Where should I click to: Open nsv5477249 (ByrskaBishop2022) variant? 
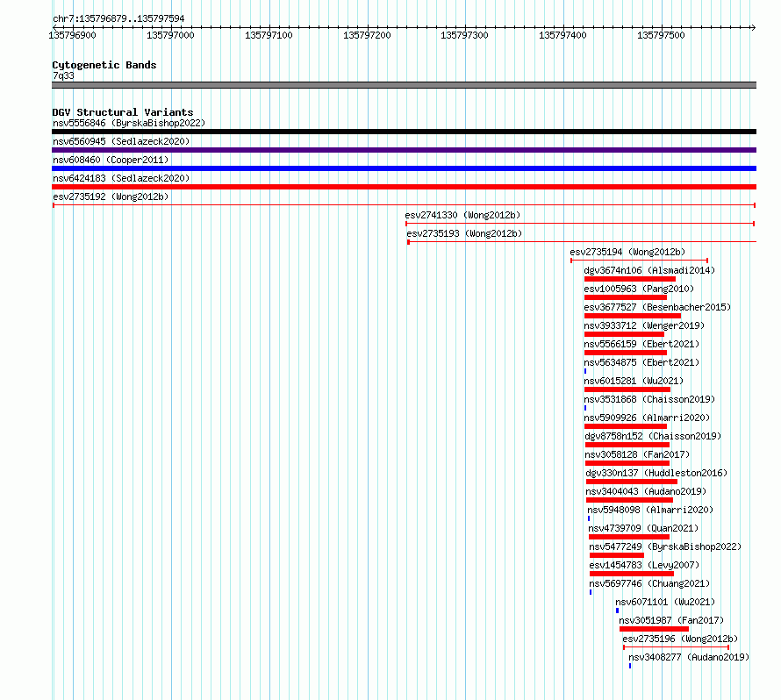click(x=665, y=546)
